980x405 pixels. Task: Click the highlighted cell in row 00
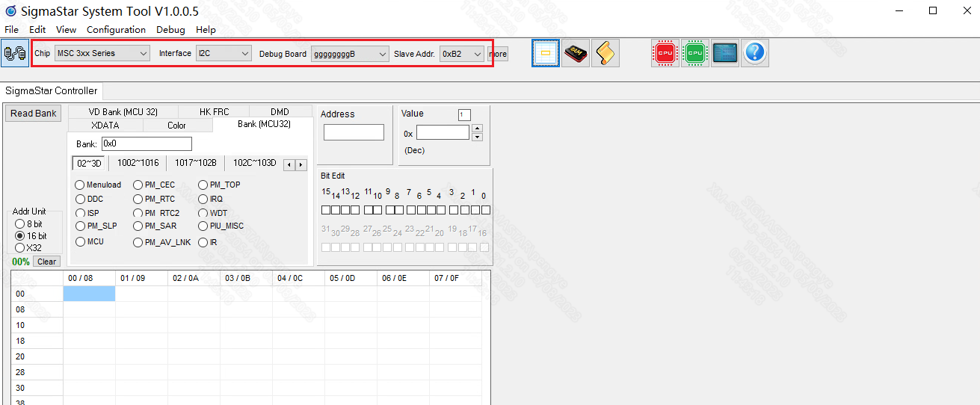(89, 294)
